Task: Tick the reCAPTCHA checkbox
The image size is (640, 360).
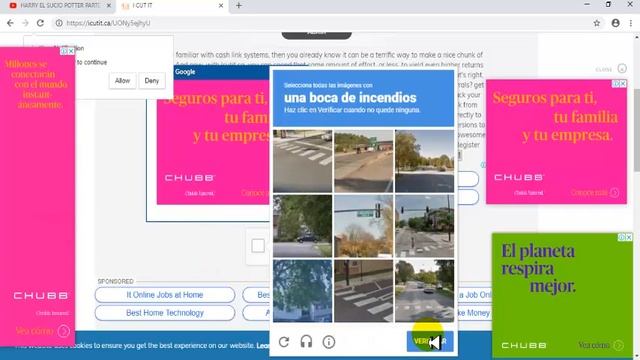Action: (258, 246)
